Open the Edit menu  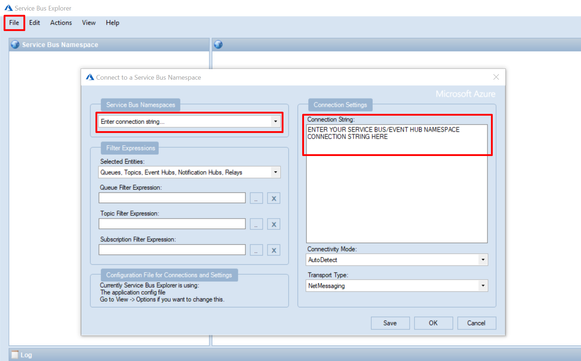click(x=34, y=23)
